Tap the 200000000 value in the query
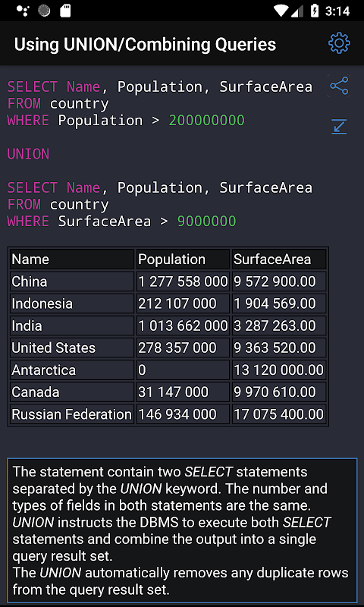This screenshot has width=364, height=607. (x=206, y=121)
